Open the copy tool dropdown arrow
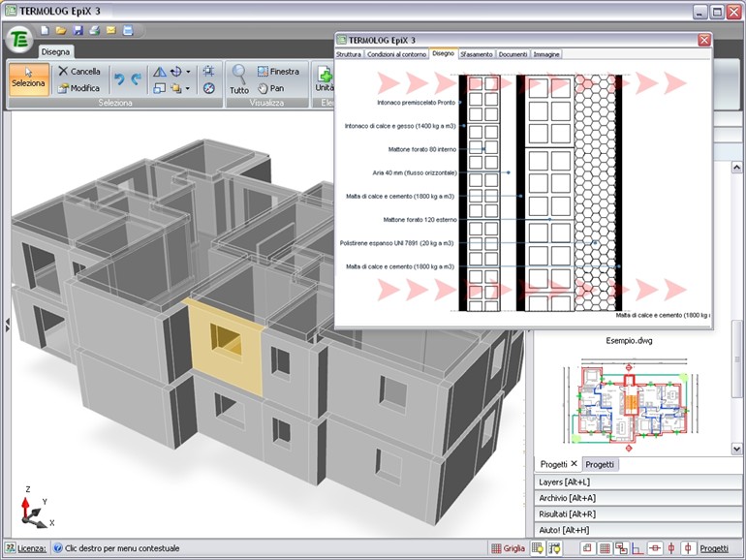Viewport: 746px width, 560px height. (188, 88)
